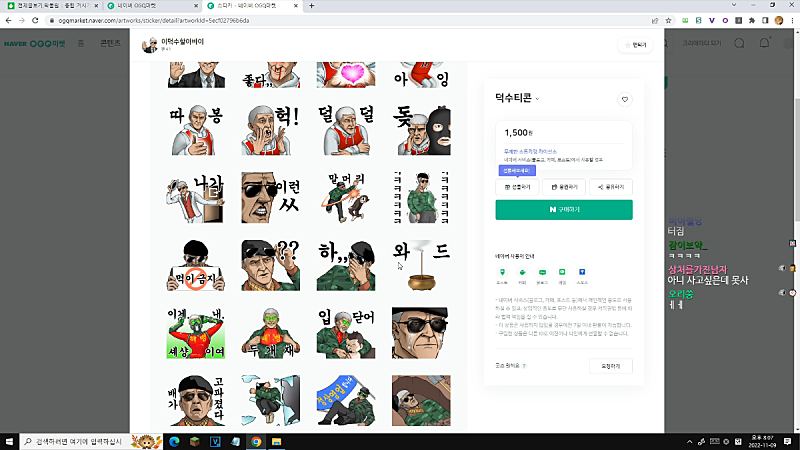The width and height of the screenshot is (800, 450).
Task: Open the 입 닫어 sticker
Action: click(x=346, y=333)
